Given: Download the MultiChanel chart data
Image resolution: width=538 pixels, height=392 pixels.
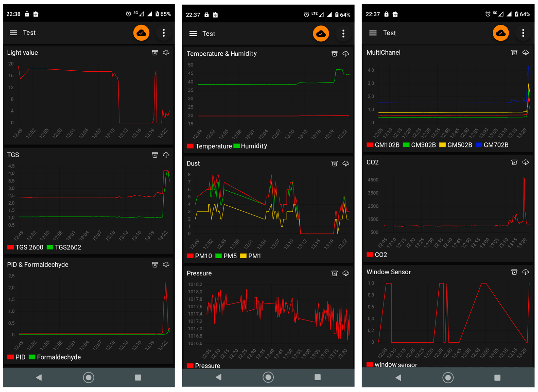Looking at the screenshot, I should pos(525,52).
